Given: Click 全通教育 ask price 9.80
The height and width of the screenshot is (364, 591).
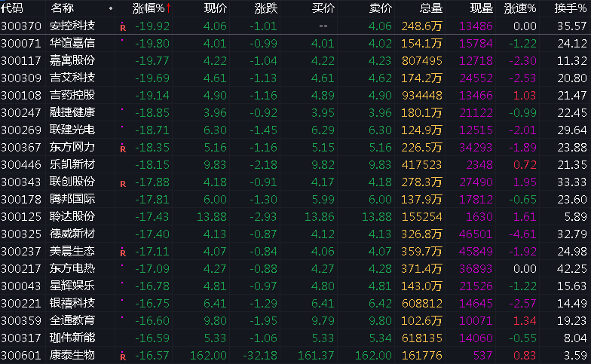Looking at the screenshot, I should pos(380,321).
